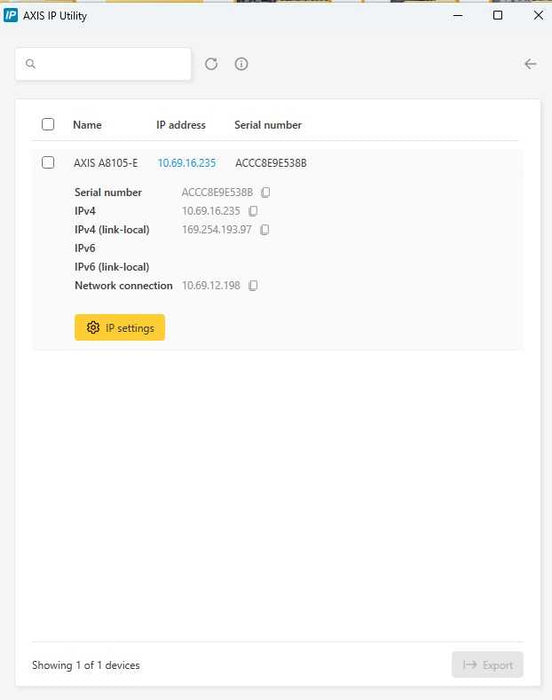Viewport: 552px width, 700px height.
Task: Close the AXIS IP Utility window
Action: 539,16
